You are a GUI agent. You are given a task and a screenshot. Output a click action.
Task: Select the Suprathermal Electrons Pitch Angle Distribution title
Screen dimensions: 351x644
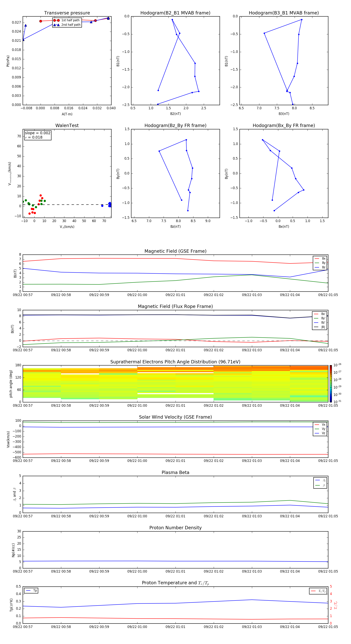point(175,362)
